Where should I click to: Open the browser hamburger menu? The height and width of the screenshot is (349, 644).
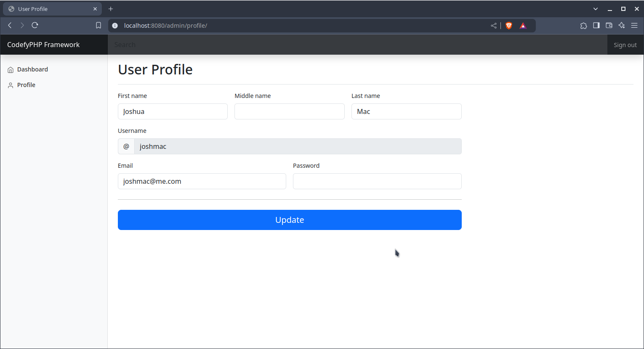coord(634,26)
